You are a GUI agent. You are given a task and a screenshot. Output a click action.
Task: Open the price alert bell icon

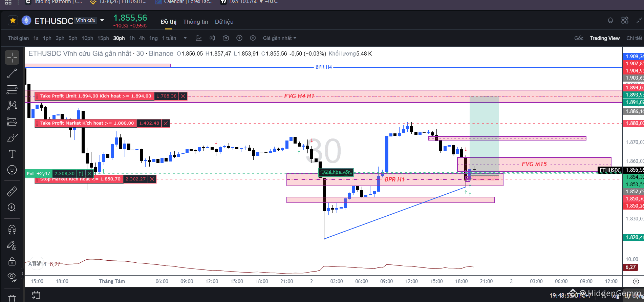pos(610,20)
